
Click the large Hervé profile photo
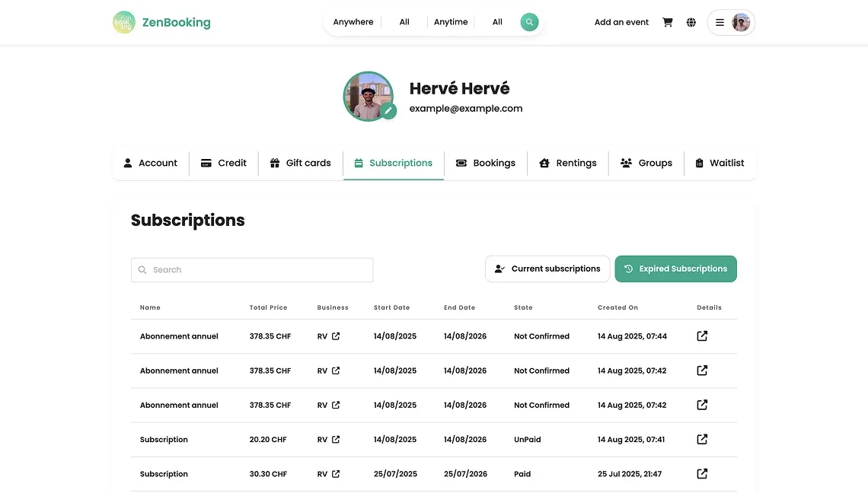pos(368,97)
